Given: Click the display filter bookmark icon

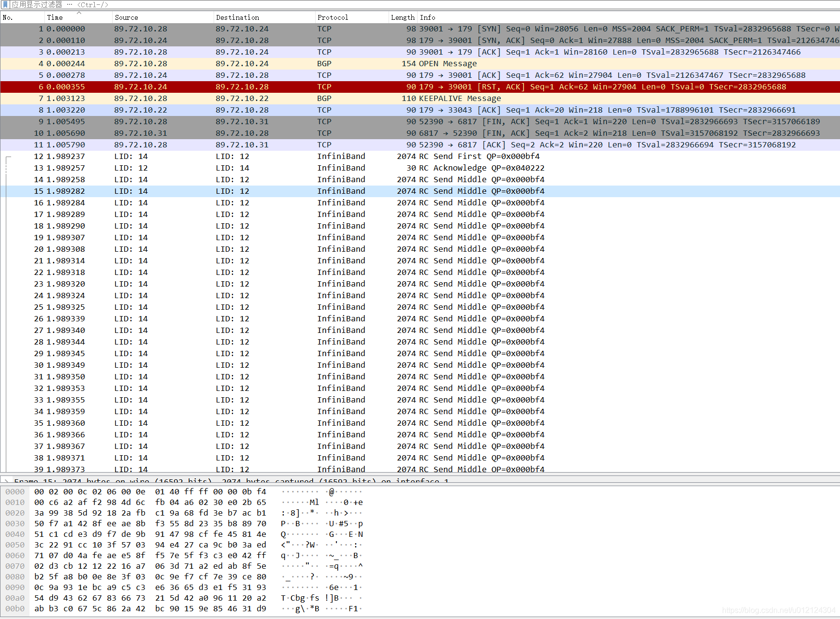Looking at the screenshot, I should (6, 4).
